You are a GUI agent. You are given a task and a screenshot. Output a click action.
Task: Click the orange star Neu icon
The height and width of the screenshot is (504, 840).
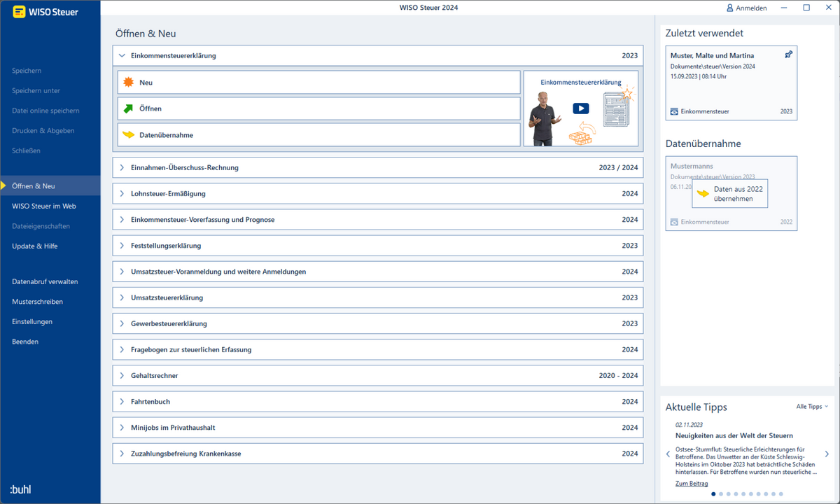click(128, 83)
